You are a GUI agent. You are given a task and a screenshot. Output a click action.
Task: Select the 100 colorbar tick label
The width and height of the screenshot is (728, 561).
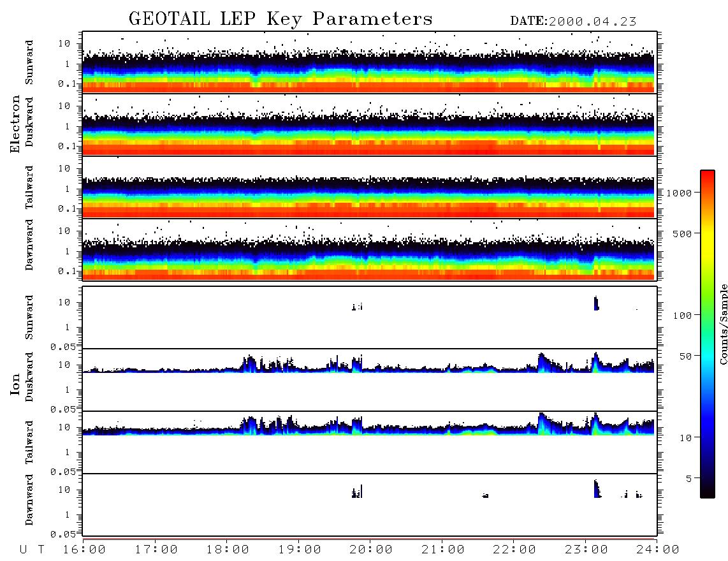682,316
